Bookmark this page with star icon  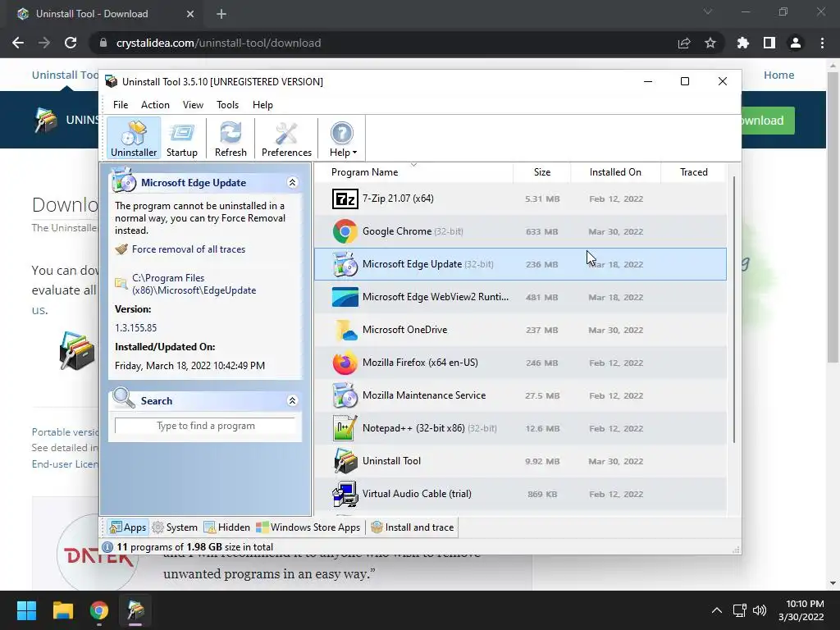(x=710, y=43)
